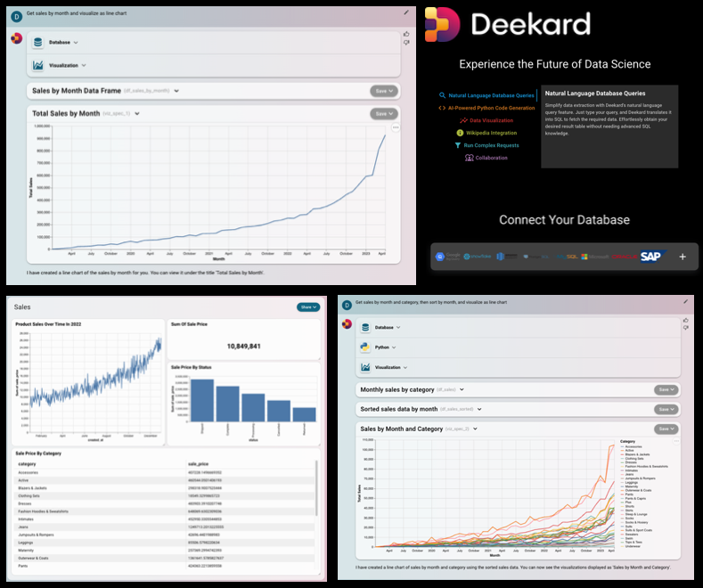Click Save for Sales by Month Data Frame
The image size is (703, 588).
pos(384,91)
